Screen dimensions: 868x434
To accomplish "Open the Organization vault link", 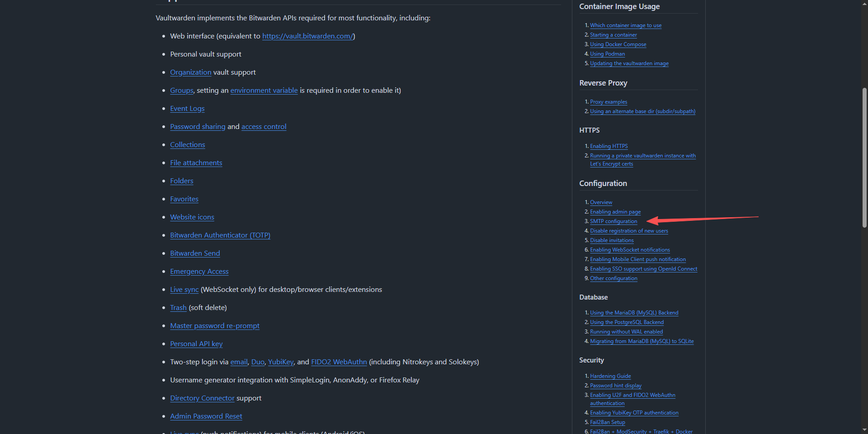I will click(x=190, y=72).
